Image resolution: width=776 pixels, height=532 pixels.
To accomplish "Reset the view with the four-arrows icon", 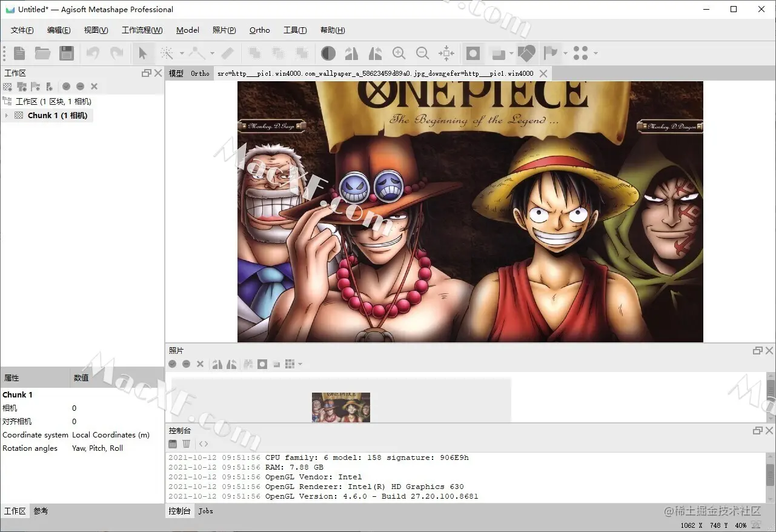I will (x=446, y=53).
